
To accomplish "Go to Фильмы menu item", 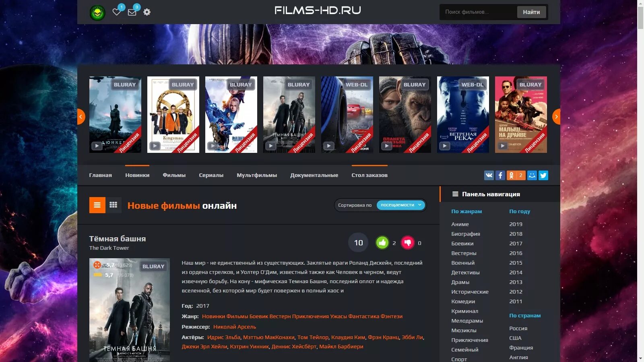I will [x=174, y=175].
